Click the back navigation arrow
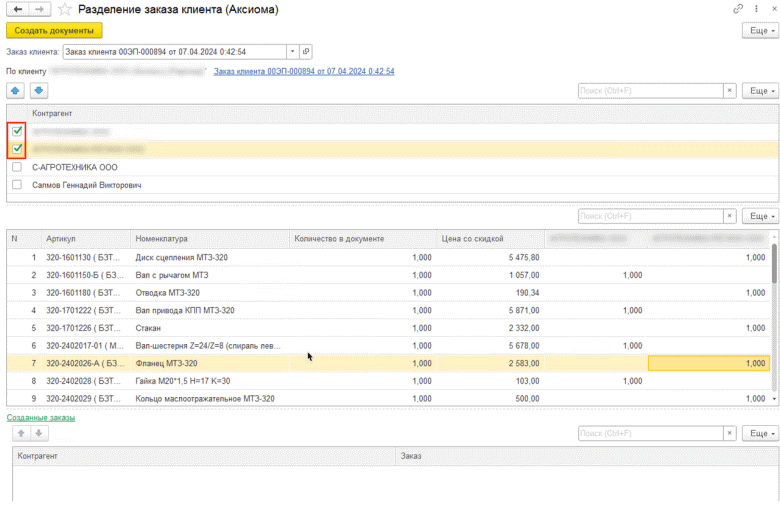780x506 pixels. [16, 9]
